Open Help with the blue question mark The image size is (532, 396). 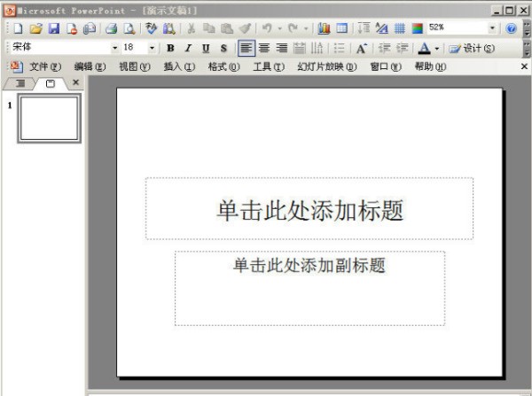click(x=511, y=28)
